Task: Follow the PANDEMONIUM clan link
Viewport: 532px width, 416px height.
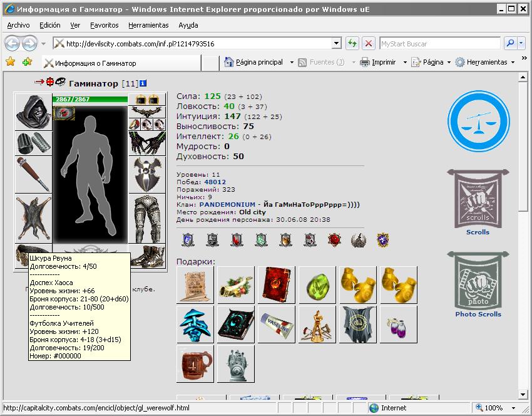Action: tap(227, 204)
